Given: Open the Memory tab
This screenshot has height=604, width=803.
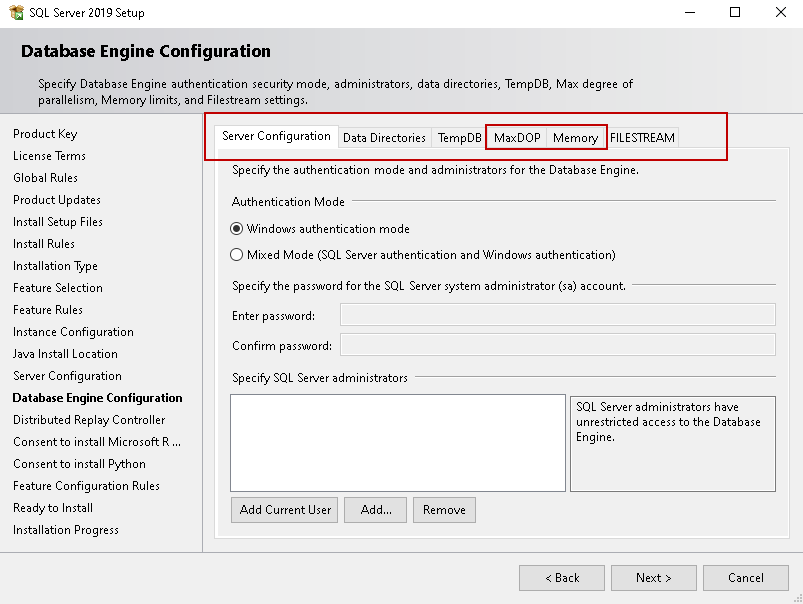Looking at the screenshot, I should tap(575, 138).
